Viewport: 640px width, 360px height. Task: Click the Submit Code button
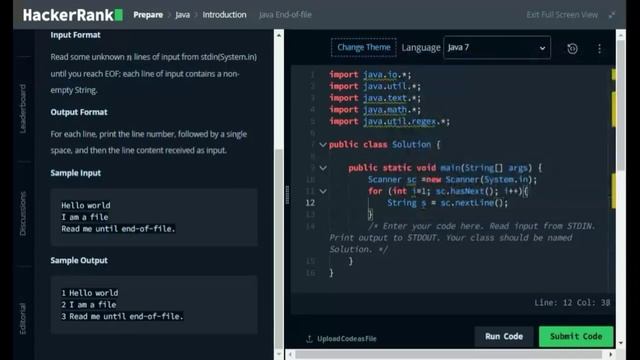coord(576,336)
